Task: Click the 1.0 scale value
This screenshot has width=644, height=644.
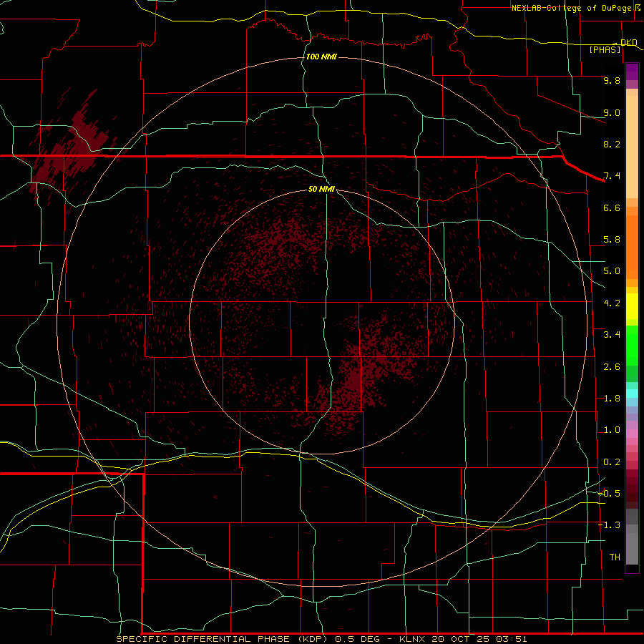Action: coord(612,430)
